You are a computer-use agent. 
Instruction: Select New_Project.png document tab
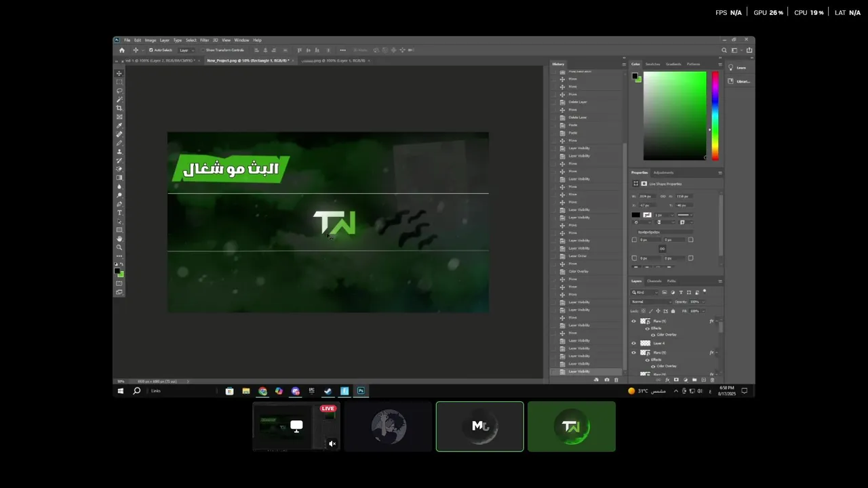coord(250,60)
